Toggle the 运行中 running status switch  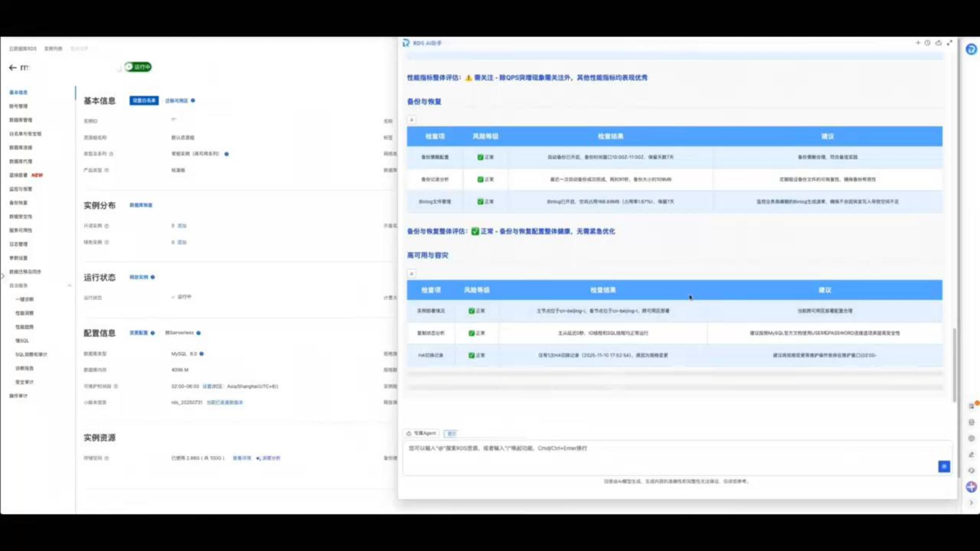[x=138, y=67]
